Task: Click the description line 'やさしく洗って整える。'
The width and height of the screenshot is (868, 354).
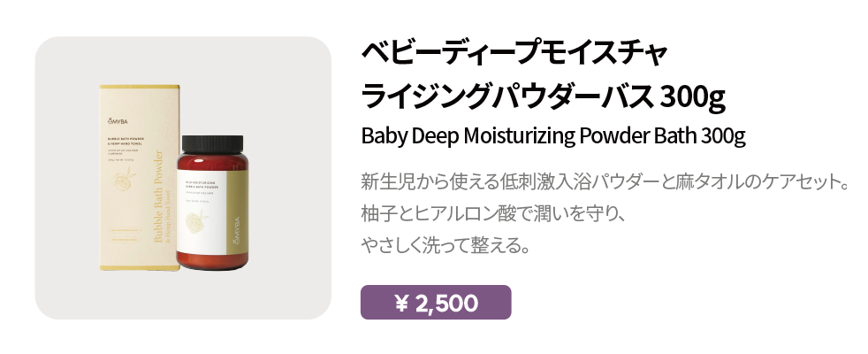Action: [x=445, y=242]
